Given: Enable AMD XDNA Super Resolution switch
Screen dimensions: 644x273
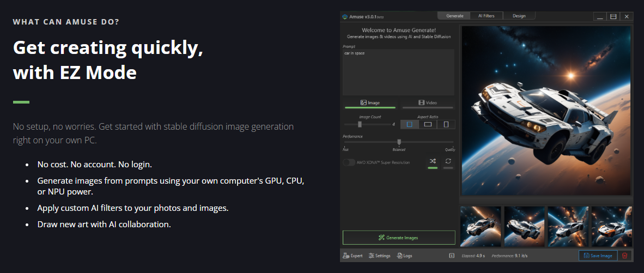Looking at the screenshot, I should click(349, 162).
